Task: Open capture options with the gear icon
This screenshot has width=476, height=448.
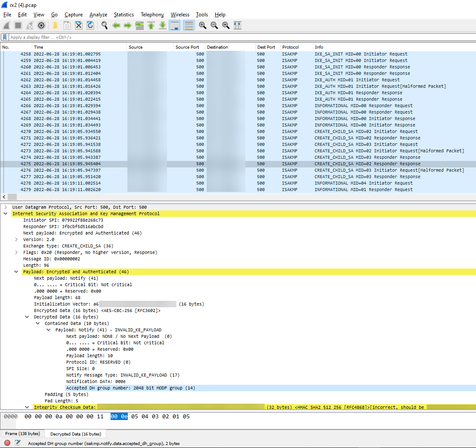Action: [41, 25]
